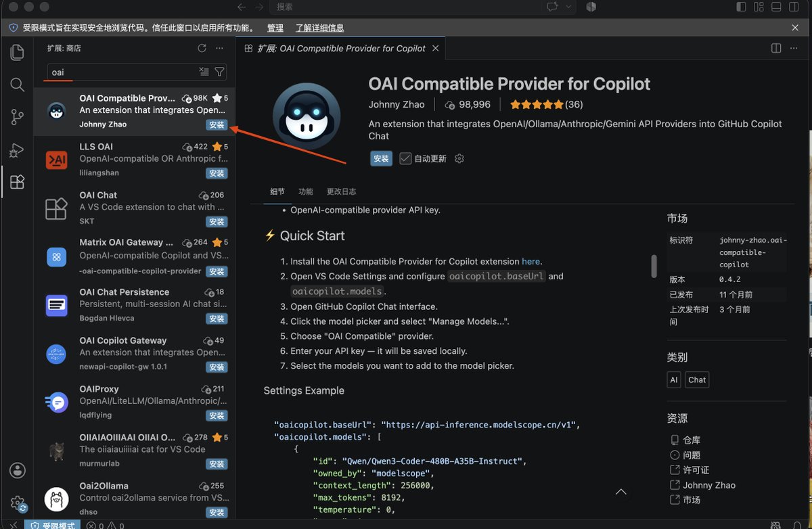Install the OAI Chat Persistence extension
This screenshot has width=812, height=529.
[x=217, y=319]
